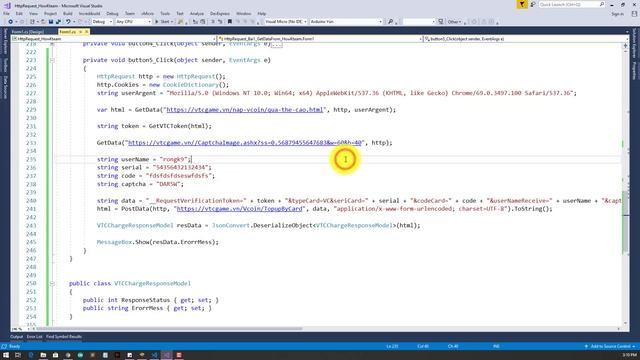The width and height of the screenshot is (640, 360).
Task: Open the Arduino board selection dropdown
Action: pyautogui.click(x=346, y=22)
